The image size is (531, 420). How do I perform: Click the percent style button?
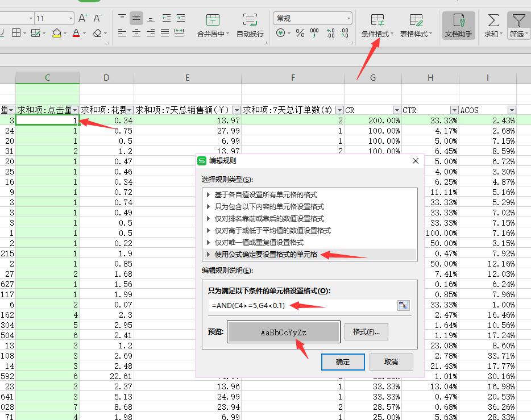300,34
